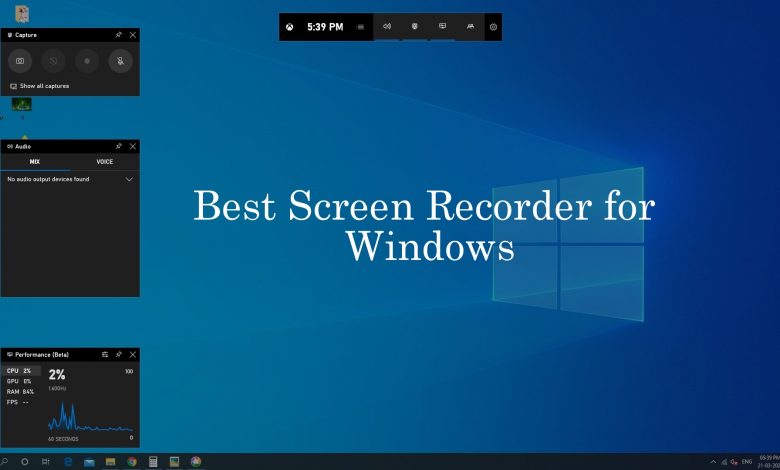Pin the Audio widget
This screenshot has width=780, height=470.
coord(118,146)
